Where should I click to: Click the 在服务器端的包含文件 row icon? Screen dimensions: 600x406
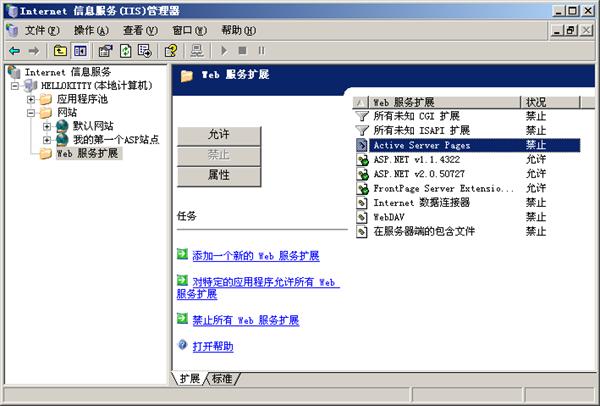(362, 232)
